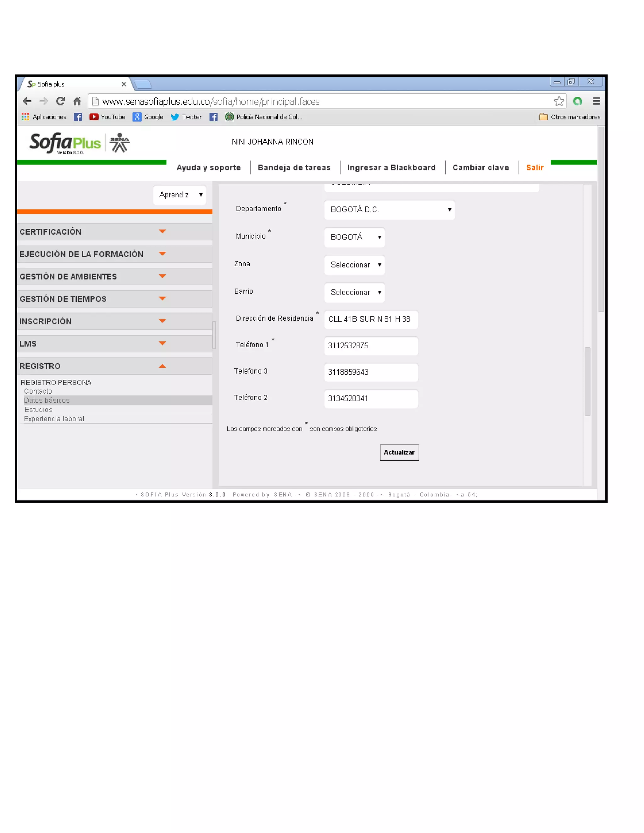Viewport: 644px width, 833px height.
Task: Open the Twitter bookmark
Action: point(186,117)
